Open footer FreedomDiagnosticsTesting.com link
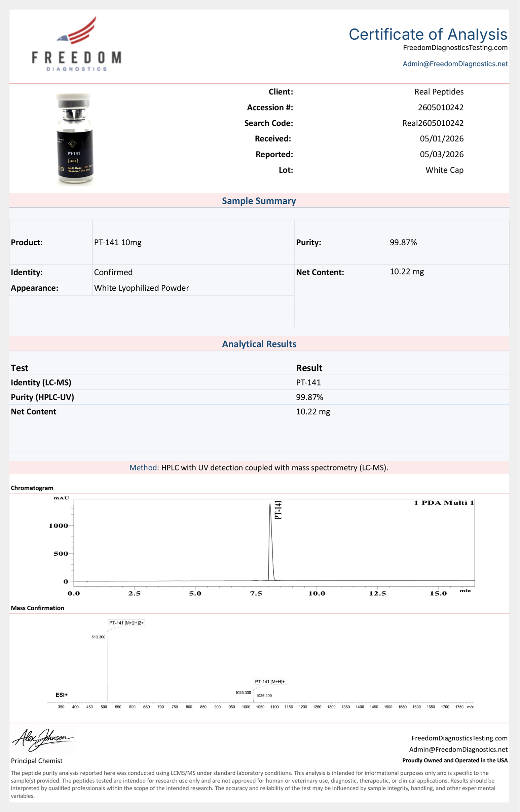The height and width of the screenshot is (812, 520). 459,738
